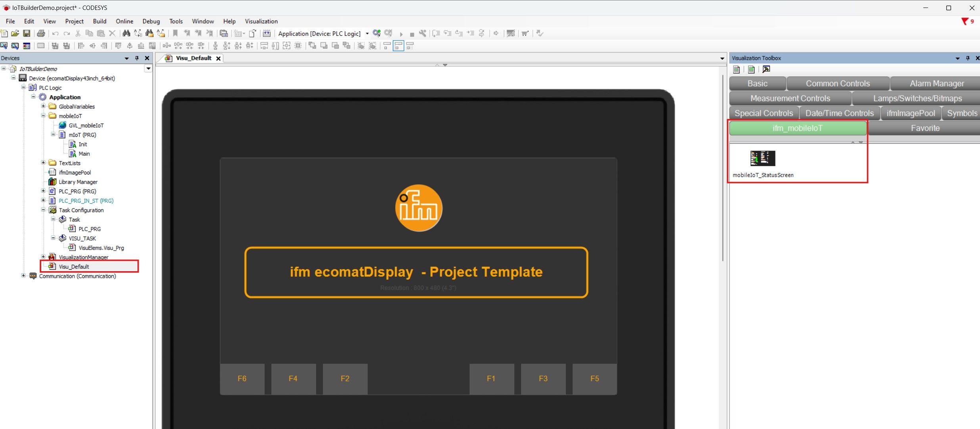Toggle bookmark with the bookmark flag icon
This screenshot has height=429, width=980.
(x=175, y=33)
